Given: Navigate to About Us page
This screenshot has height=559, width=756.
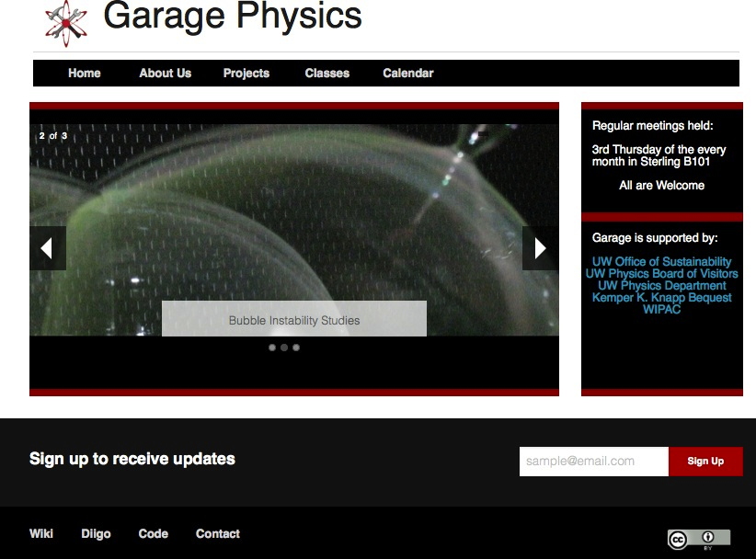Looking at the screenshot, I should click(166, 74).
